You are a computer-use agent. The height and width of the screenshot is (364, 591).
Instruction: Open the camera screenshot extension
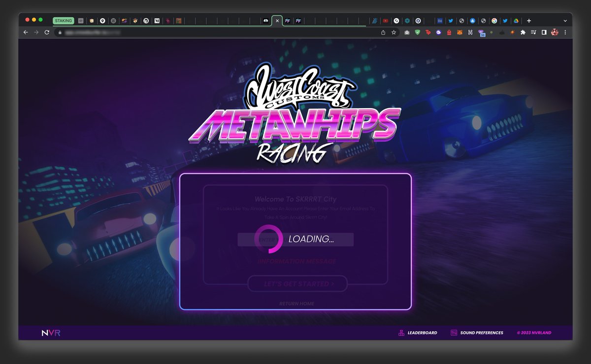point(407,32)
